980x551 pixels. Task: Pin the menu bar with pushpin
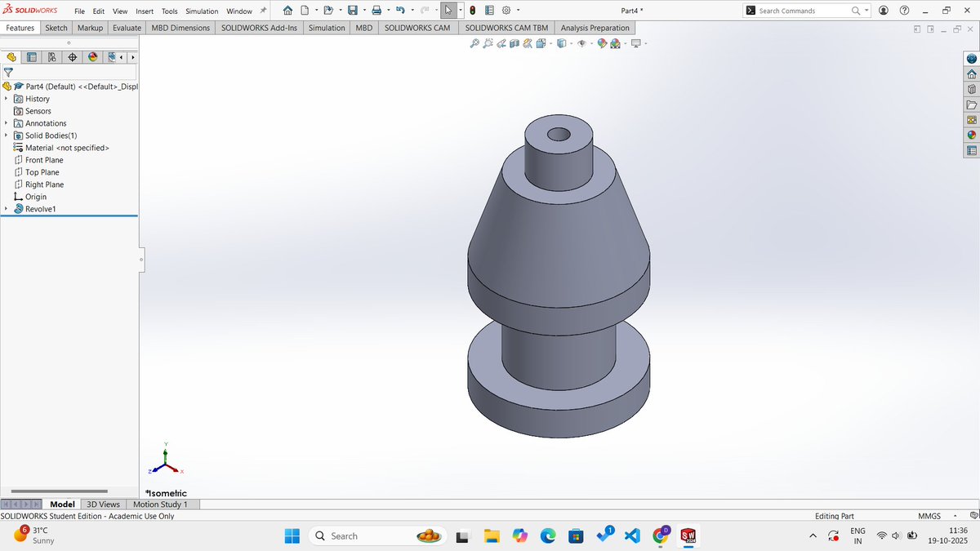(263, 11)
